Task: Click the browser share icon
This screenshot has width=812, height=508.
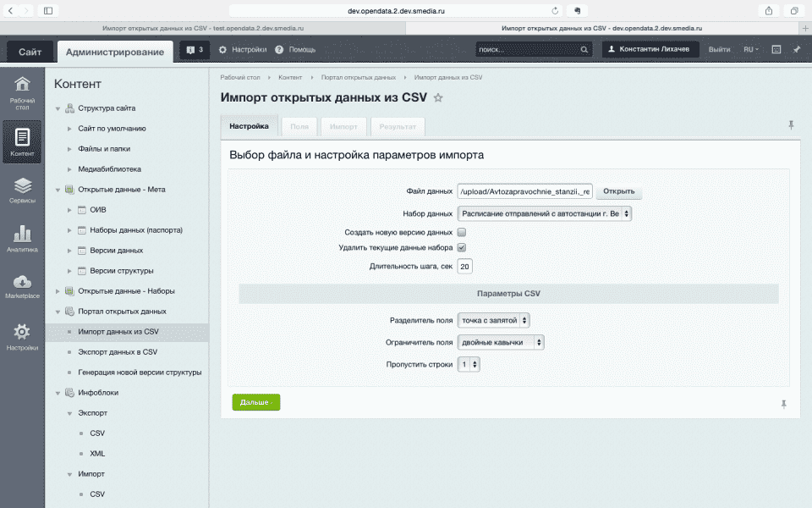Action: (x=769, y=10)
